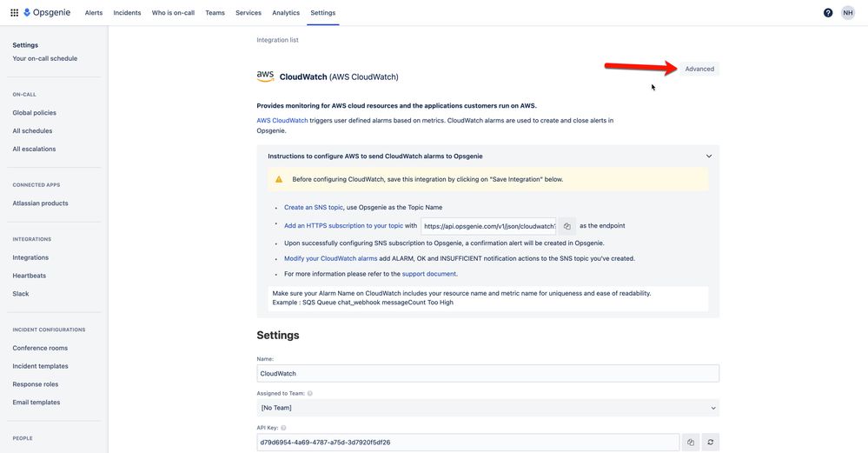The width and height of the screenshot is (868, 453).
Task: Go back to Integration list
Action: click(277, 40)
